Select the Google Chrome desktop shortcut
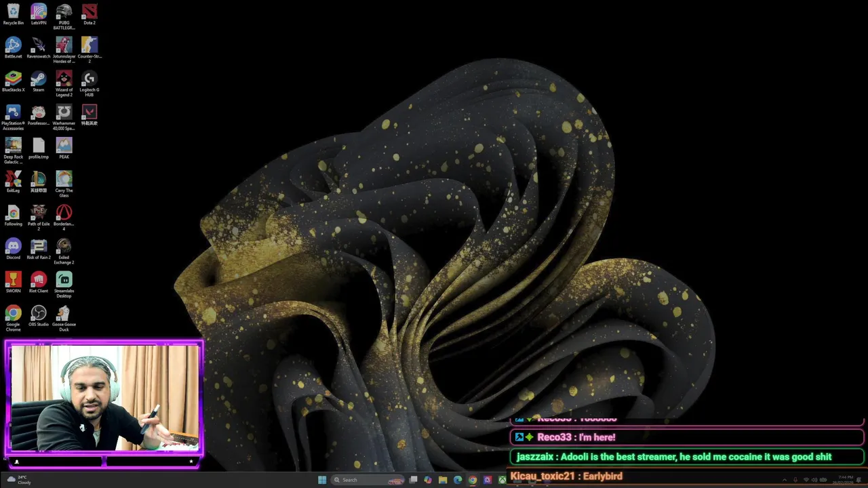Screen dimensions: 868x488 pos(13,319)
